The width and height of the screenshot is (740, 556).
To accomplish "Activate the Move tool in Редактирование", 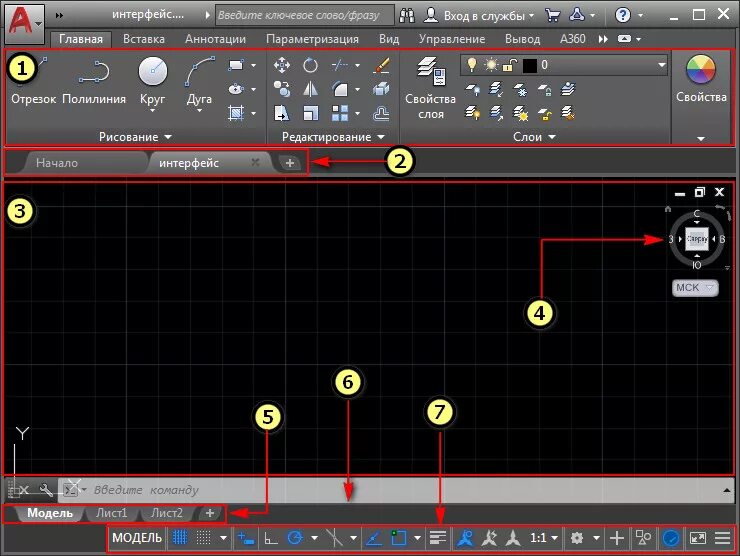I will point(282,65).
